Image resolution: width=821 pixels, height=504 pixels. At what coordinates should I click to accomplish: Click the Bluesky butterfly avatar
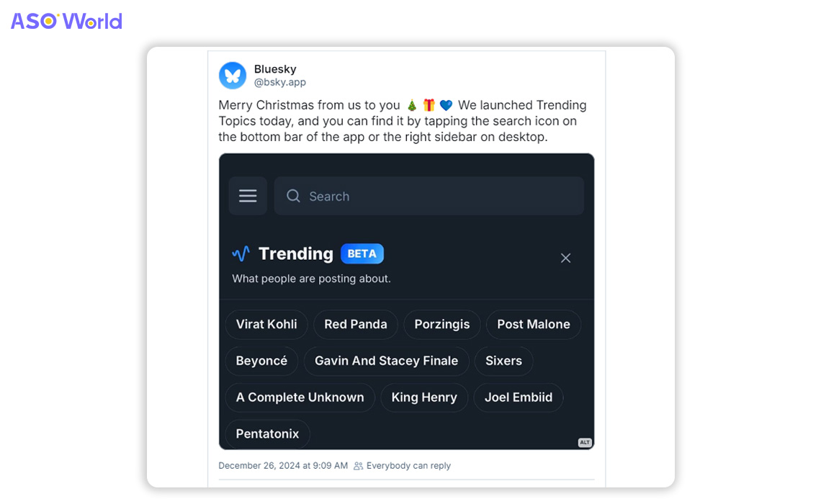tap(233, 76)
